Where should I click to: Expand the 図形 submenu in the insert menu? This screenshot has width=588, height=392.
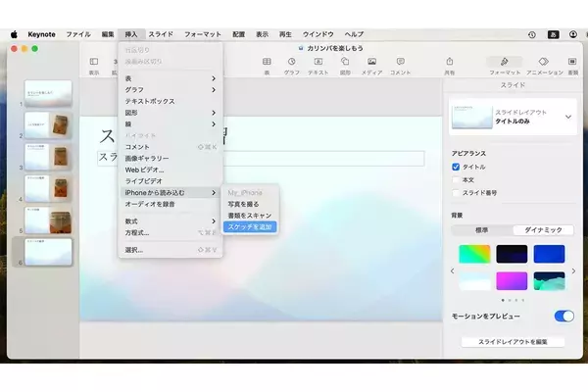pyautogui.click(x=170, y=113)
